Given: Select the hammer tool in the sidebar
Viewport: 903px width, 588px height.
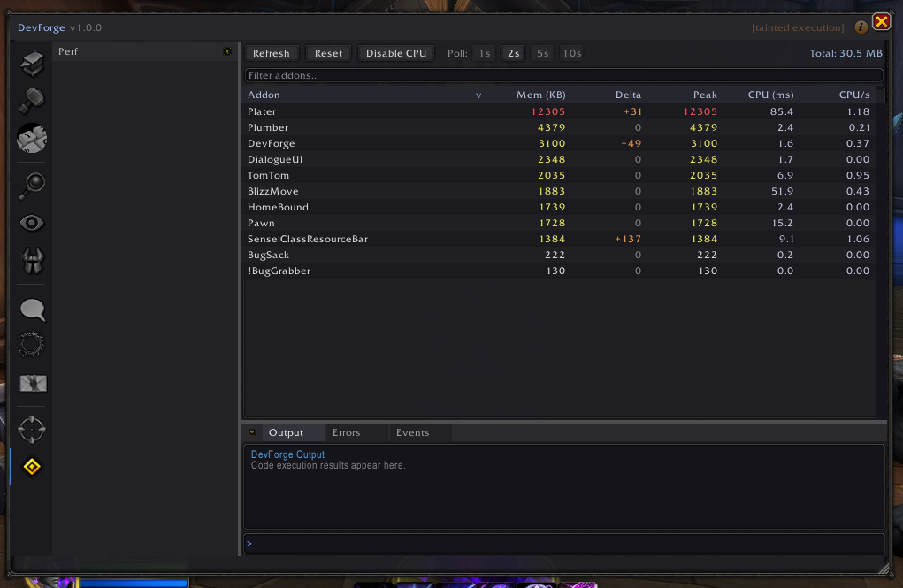Looking at the screenshot, I should pos(31,101).
